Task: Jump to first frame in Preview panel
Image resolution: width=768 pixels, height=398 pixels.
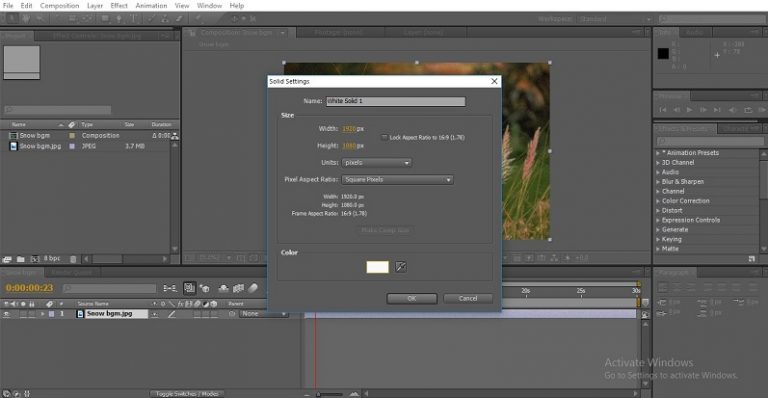Action: click(663, 110)
